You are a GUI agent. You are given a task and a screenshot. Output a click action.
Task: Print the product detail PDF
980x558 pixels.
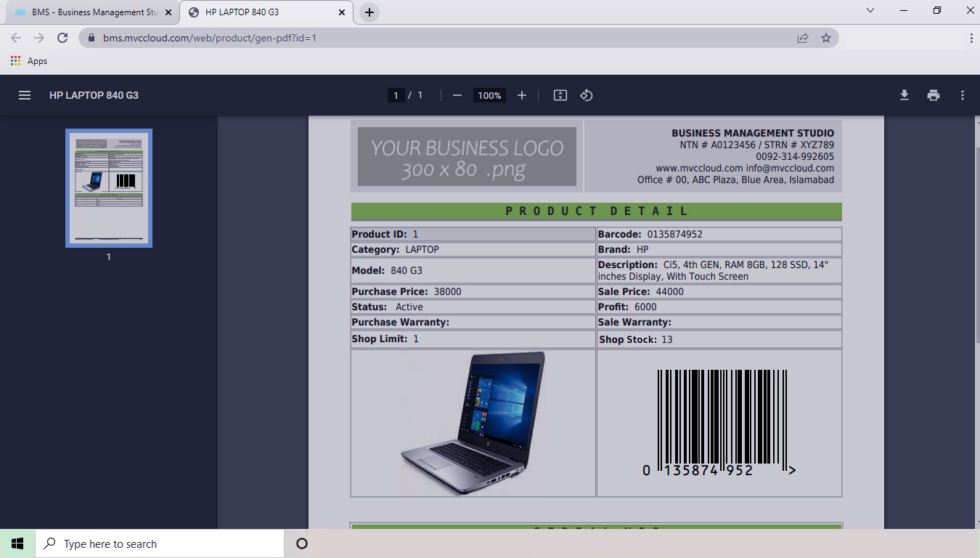point(934,95)
